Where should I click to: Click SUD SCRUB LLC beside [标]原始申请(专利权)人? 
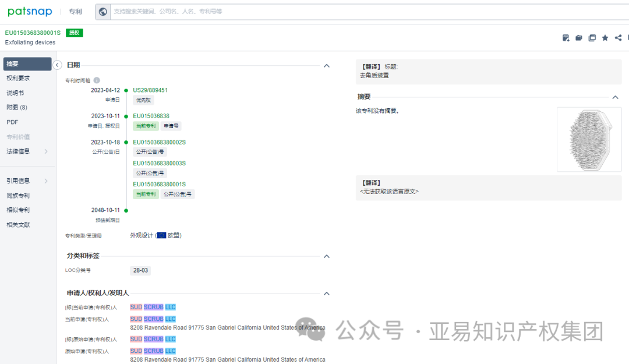(x=153, y=339)
